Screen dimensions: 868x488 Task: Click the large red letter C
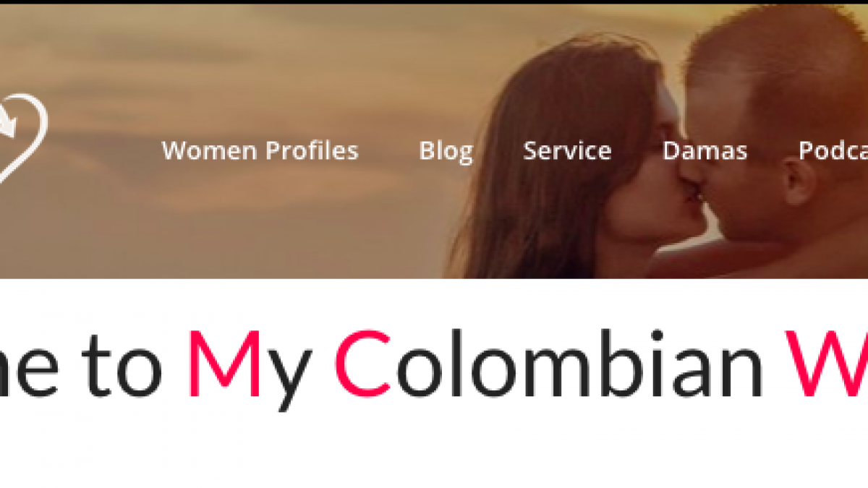pyautogui.click(x=363, y=364)
